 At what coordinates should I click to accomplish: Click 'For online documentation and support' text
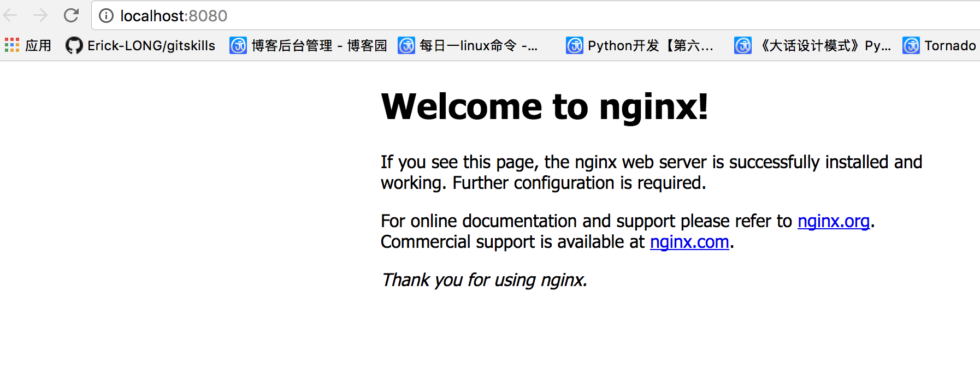[x=528, y=221]
